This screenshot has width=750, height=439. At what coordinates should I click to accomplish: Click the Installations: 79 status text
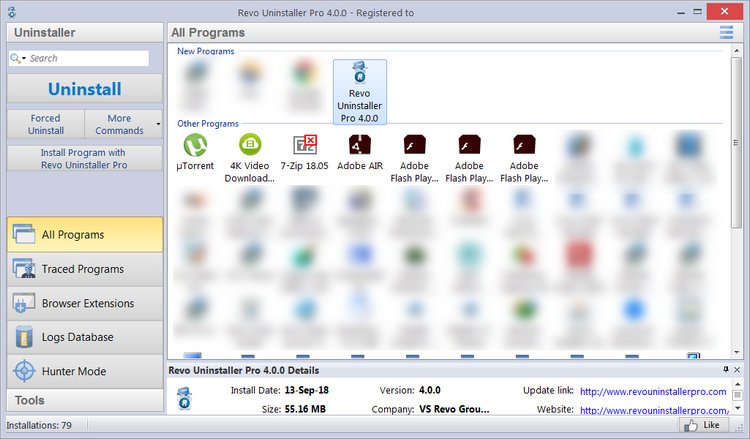pyautogui.click(x=39, y=425)
